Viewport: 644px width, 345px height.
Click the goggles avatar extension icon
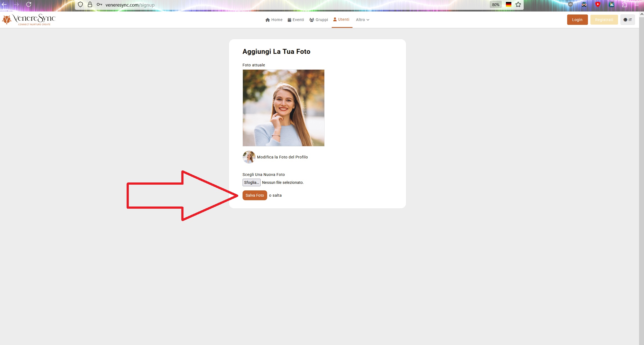(584, 4)
